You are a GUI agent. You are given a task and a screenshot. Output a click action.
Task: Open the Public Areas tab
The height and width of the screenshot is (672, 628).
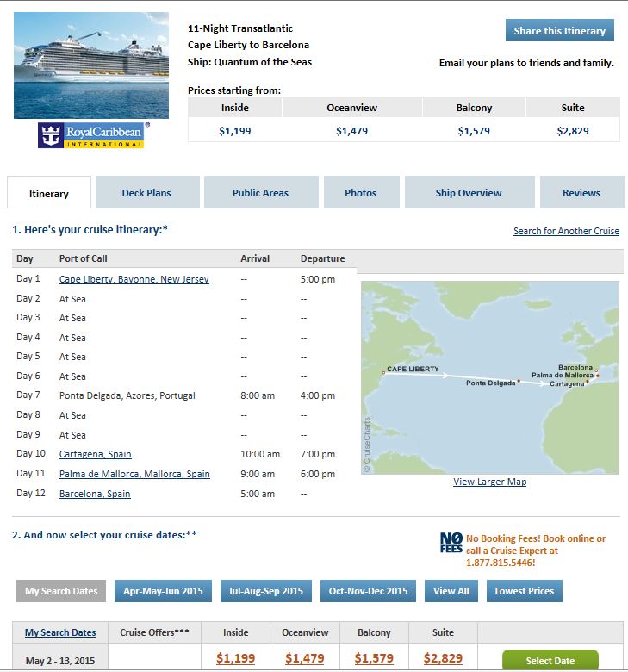[260, 193]
